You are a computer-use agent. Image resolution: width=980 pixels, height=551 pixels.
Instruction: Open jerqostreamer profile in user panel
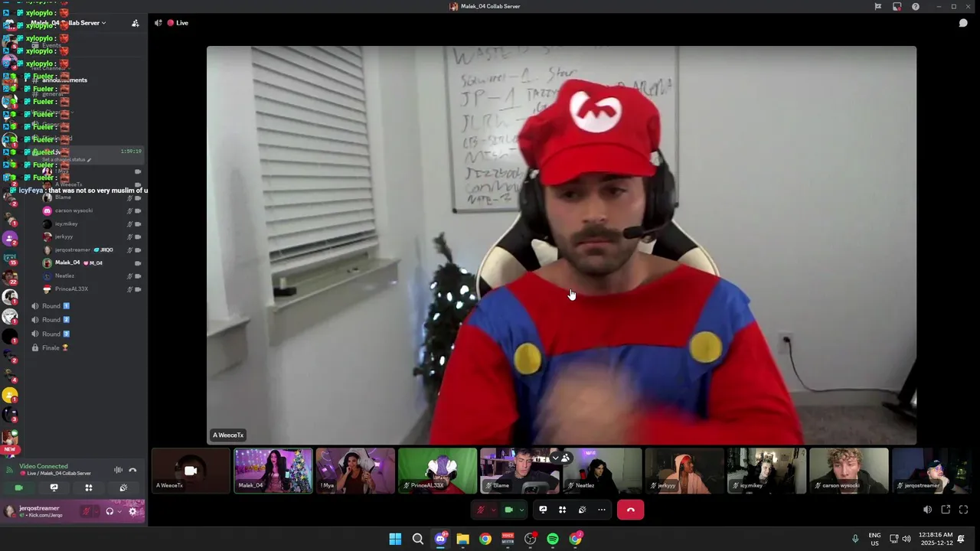(x=34, y=511)
